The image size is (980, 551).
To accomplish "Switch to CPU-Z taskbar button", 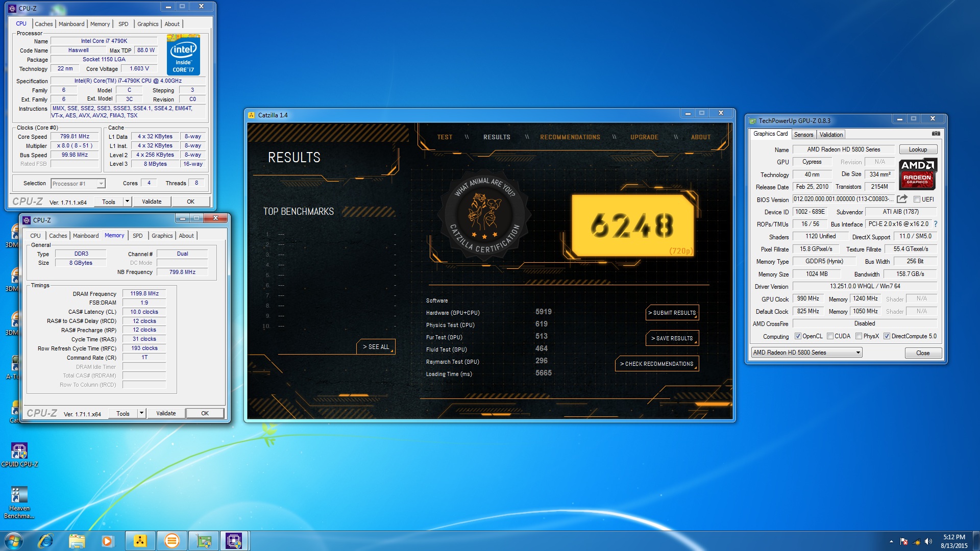I will coord(234,541).
